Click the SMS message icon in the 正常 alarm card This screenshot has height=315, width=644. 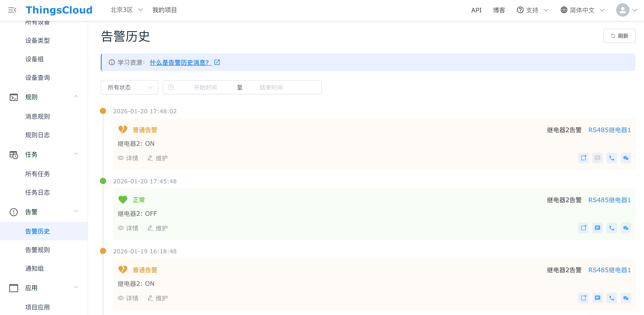598,228
